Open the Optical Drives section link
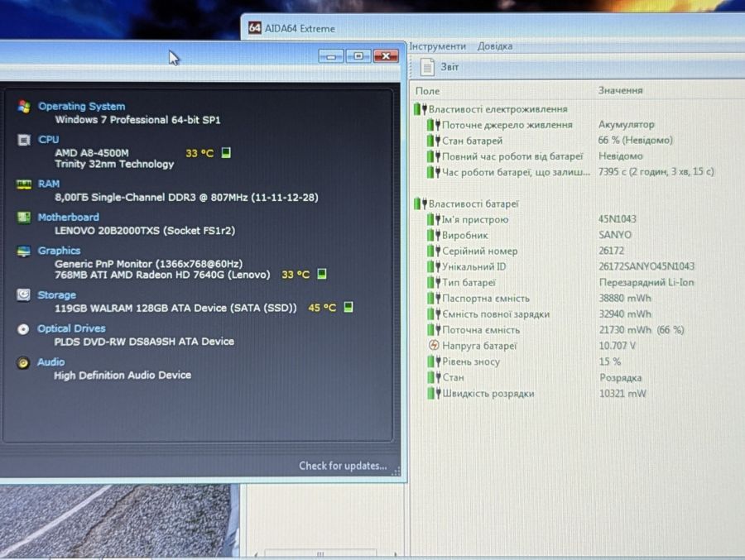This screenshot has width=745, height=560. click(71, 328)
